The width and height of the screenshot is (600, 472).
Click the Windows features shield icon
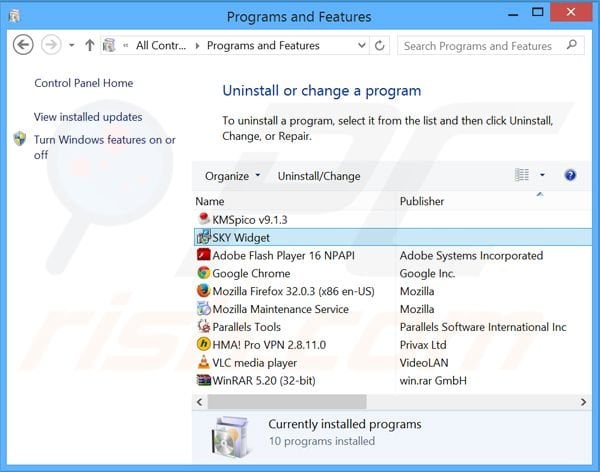[x=20, y=139]
